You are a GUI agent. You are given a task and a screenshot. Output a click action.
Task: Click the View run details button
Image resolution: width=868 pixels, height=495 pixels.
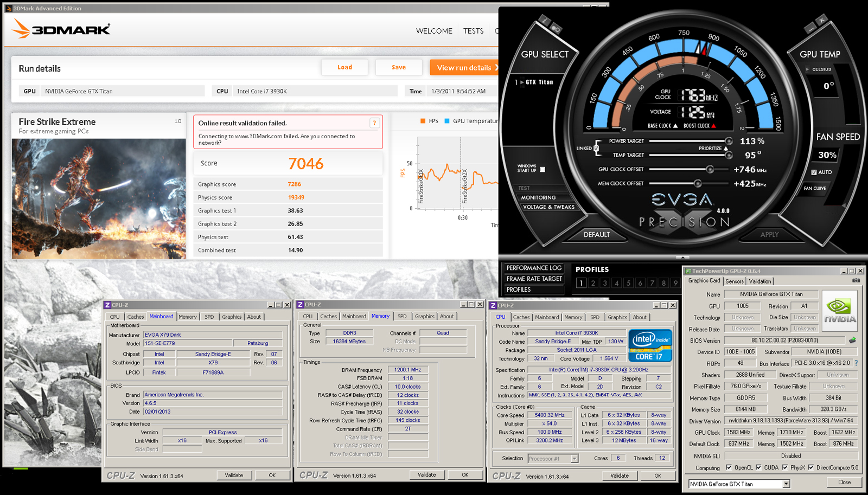[x=464, y=68]
